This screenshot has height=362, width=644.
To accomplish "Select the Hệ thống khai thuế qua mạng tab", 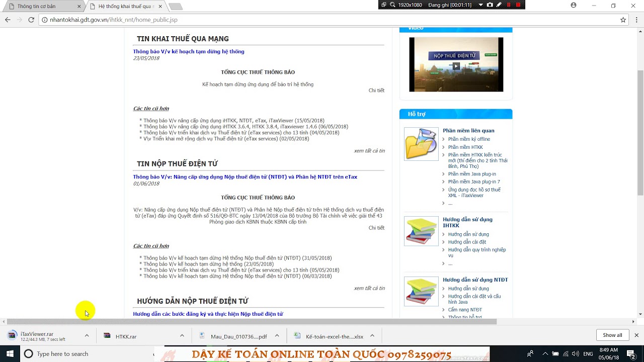I will click(x=126, y=7).
